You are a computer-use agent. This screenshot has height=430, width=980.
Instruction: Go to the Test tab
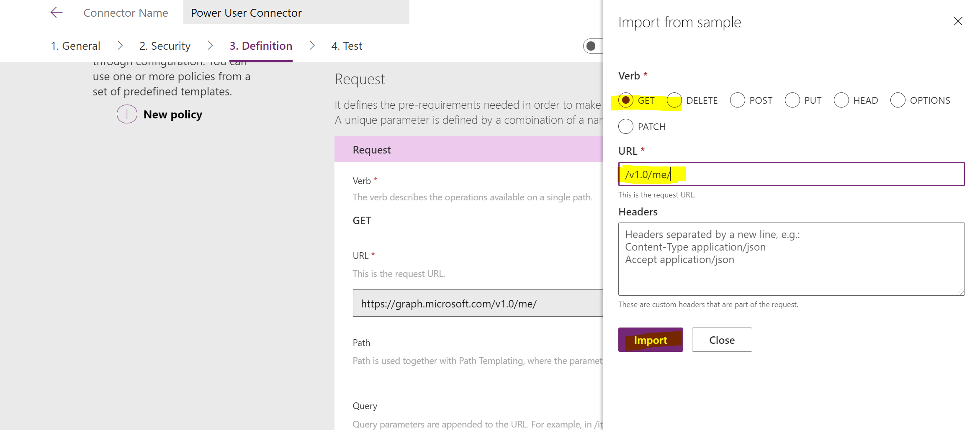tap(346, 46)
